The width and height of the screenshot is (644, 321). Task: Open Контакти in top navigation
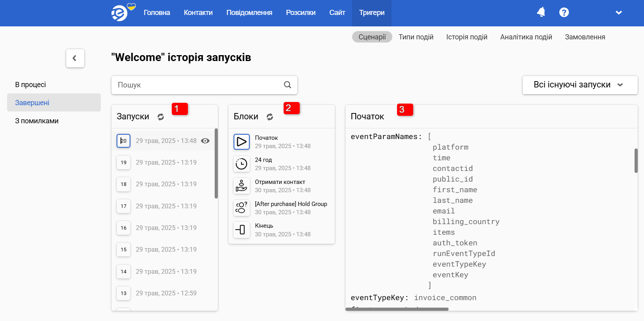pos(198,13)
